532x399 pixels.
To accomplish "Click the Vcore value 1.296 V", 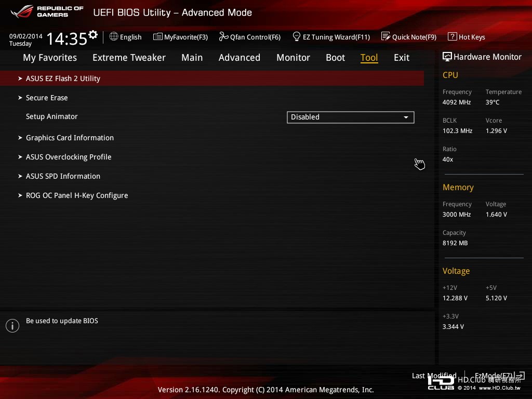I will (x=496, y=130).
